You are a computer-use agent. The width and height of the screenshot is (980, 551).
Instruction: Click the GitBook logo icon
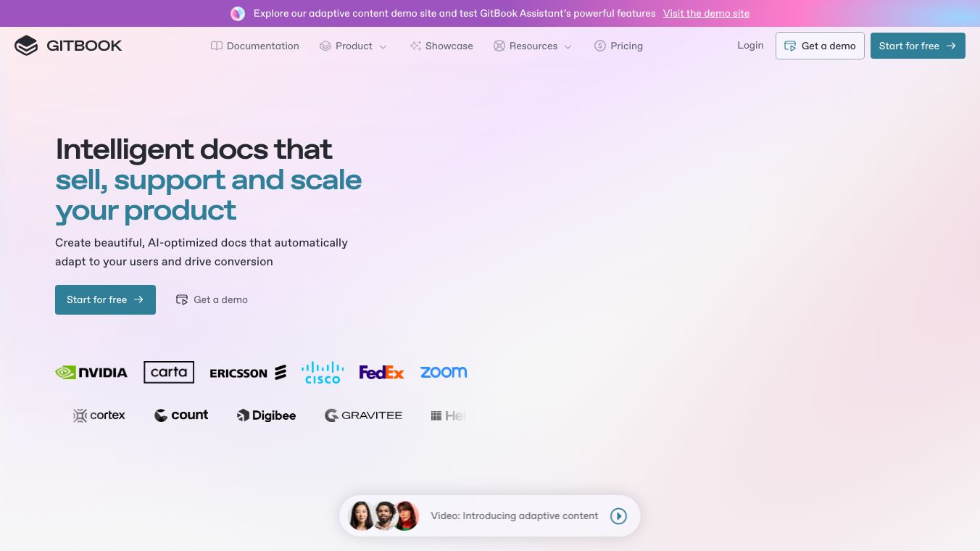coord(26,46)
